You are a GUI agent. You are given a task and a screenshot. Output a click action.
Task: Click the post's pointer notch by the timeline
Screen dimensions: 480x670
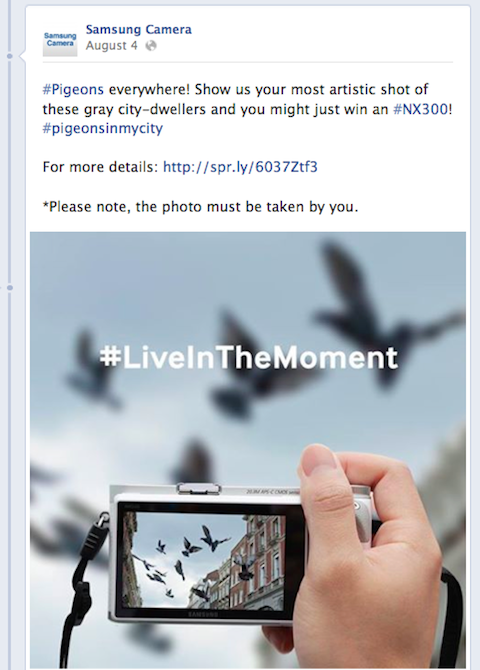tap(21, 56)
